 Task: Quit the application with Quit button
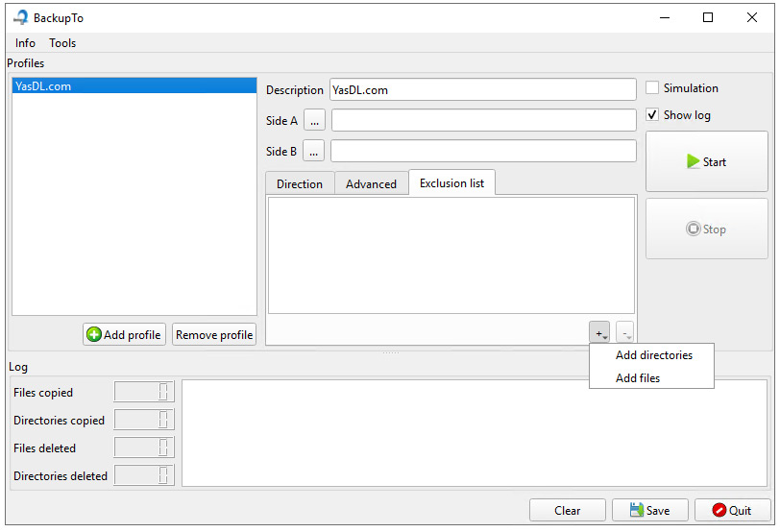point(732,511)
